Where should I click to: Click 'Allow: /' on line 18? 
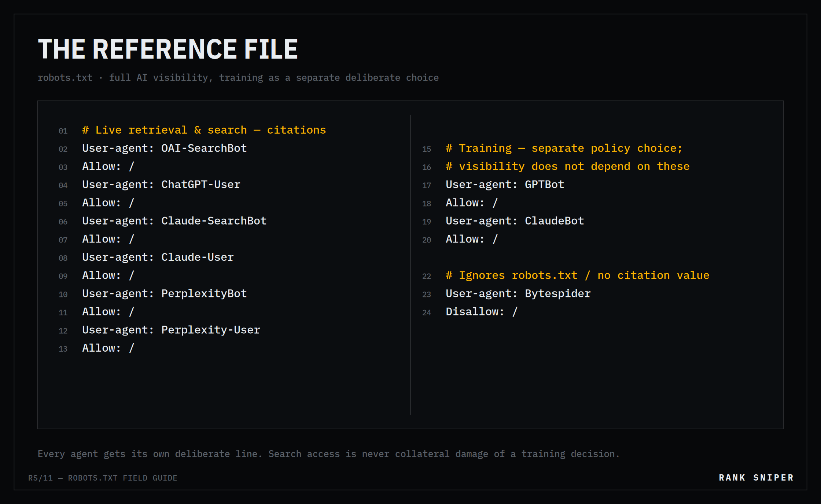tap(472, 203)
